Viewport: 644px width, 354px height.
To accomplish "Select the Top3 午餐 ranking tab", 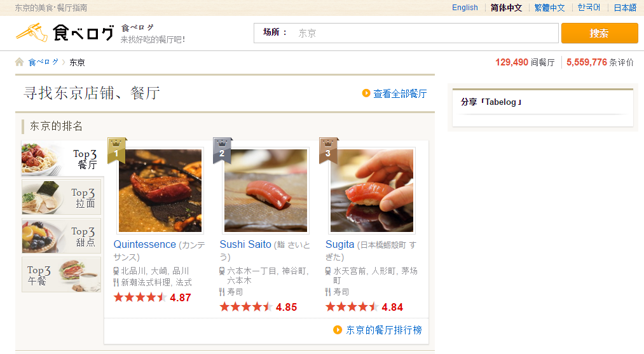I will tap(61, 275).
